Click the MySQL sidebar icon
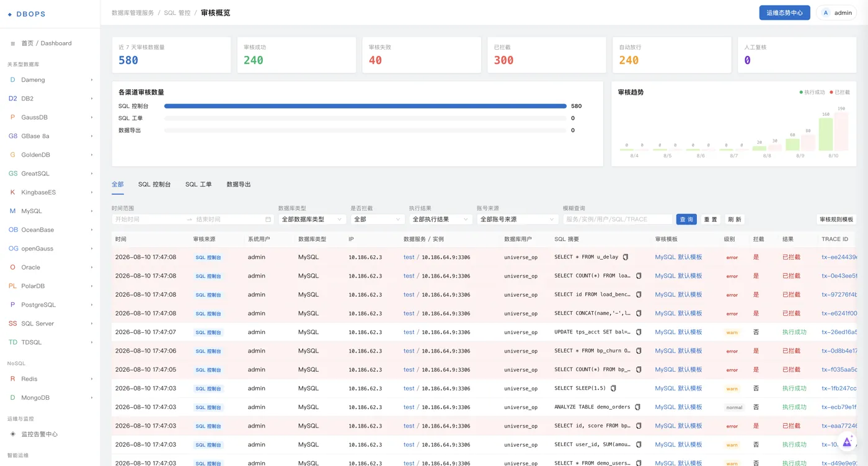Screen dimensions: 868x466 [x=12, y=211]
